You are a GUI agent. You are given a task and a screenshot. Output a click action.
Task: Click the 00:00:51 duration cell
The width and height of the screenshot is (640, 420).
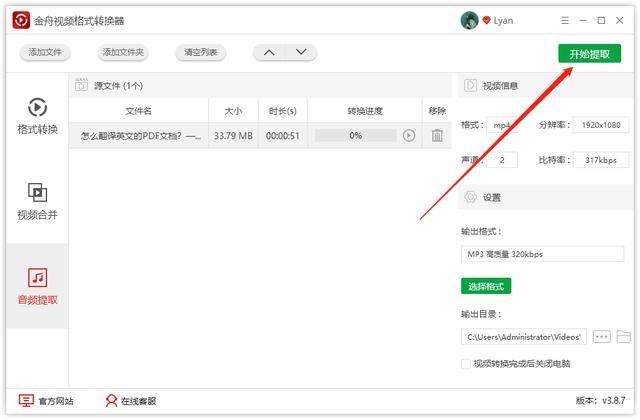283,136
